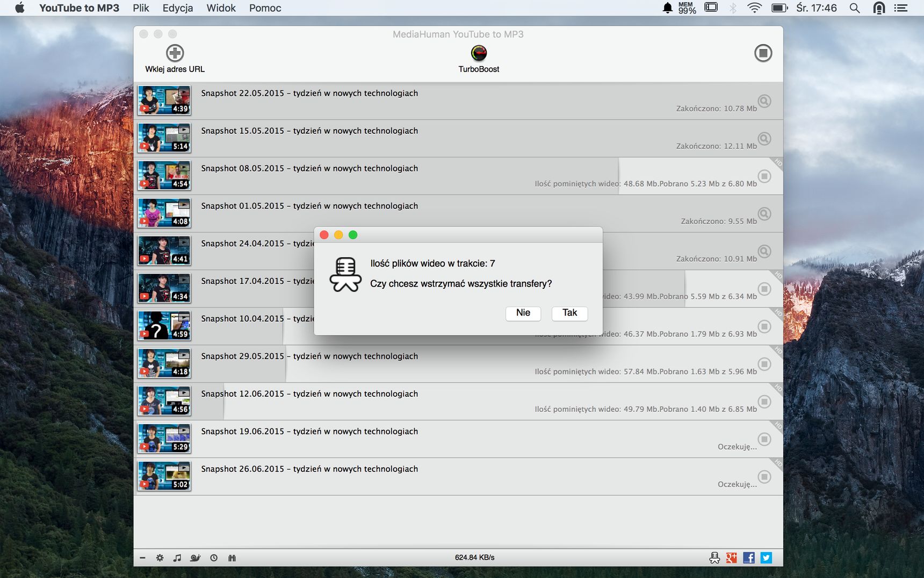Click the MEM 99% memory indicator
The image size is (924, 578).
[x=687, y=8]
